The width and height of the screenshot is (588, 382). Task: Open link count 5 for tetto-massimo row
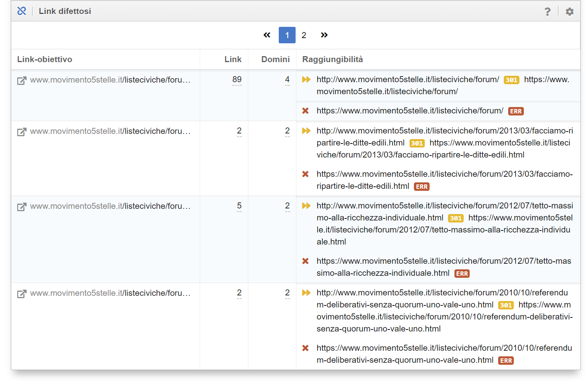(239, 206)
